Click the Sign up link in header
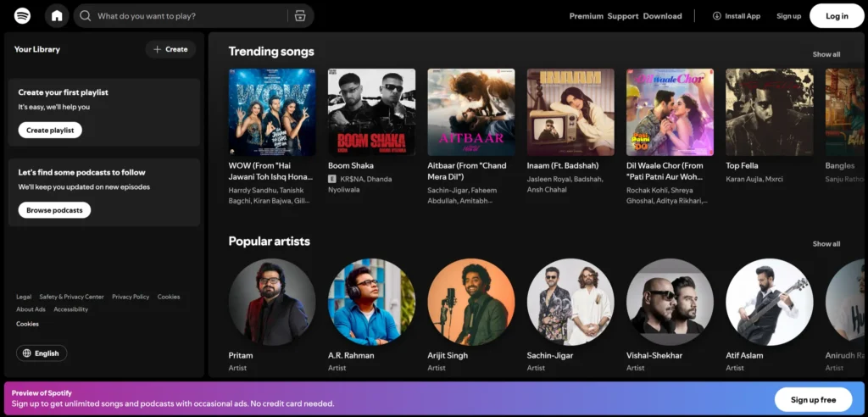The height and width of the screenshot is (417, 868). click(788, 16)
